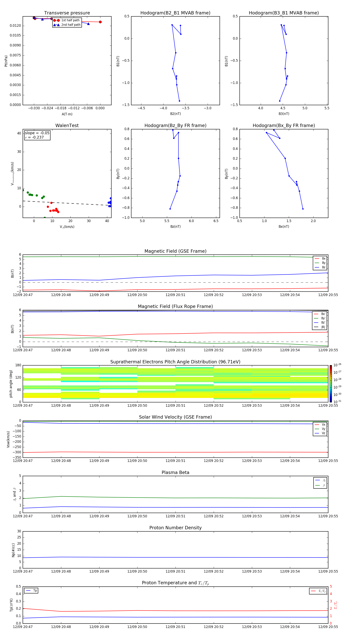Click the Bz' legend entry in Flux Rope plot

320,323
